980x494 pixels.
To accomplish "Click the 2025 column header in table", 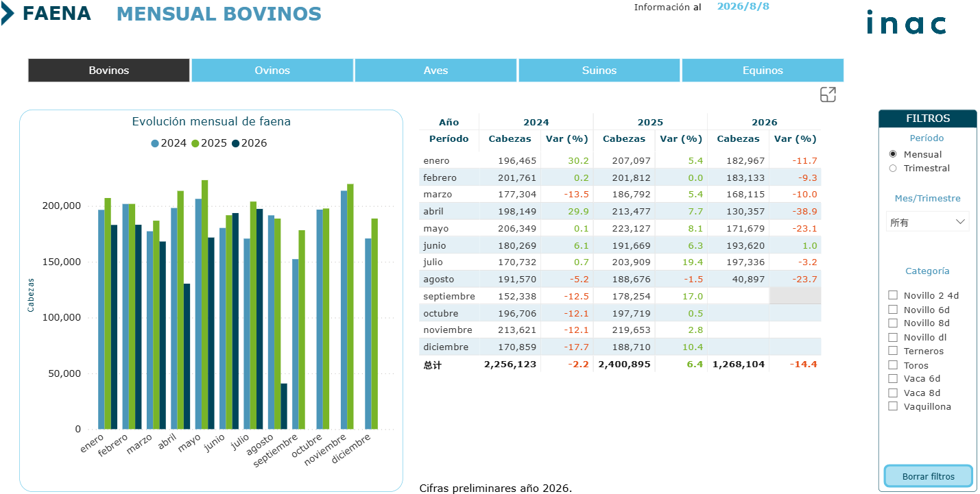I will pos(650,122).
